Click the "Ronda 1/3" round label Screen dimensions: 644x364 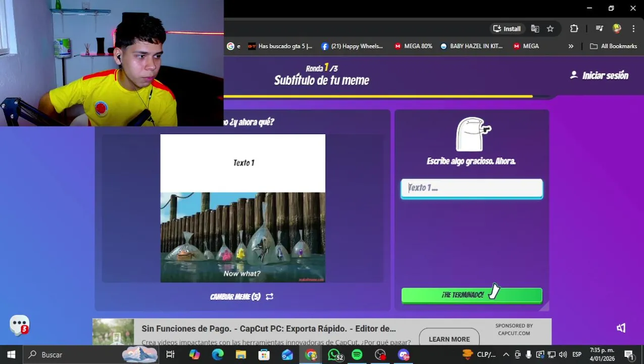click(322, 68)
